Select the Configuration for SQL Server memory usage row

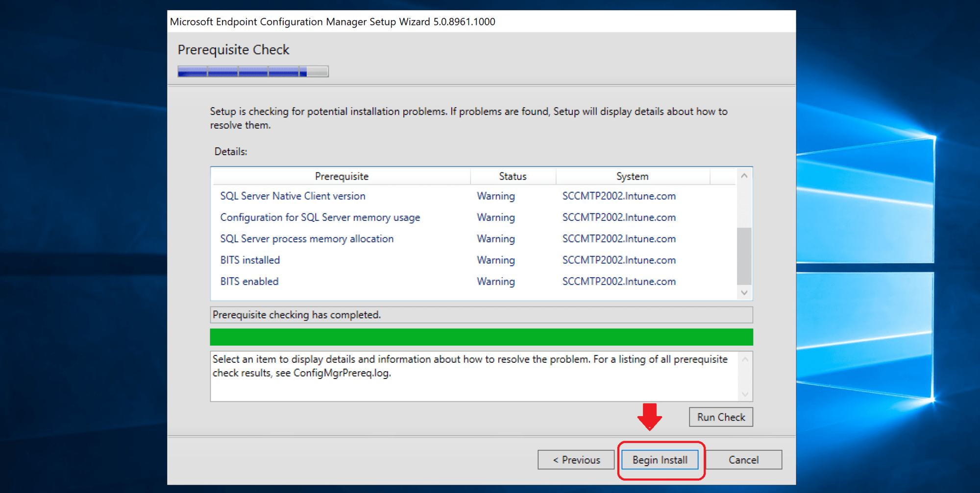pos(319,217)
